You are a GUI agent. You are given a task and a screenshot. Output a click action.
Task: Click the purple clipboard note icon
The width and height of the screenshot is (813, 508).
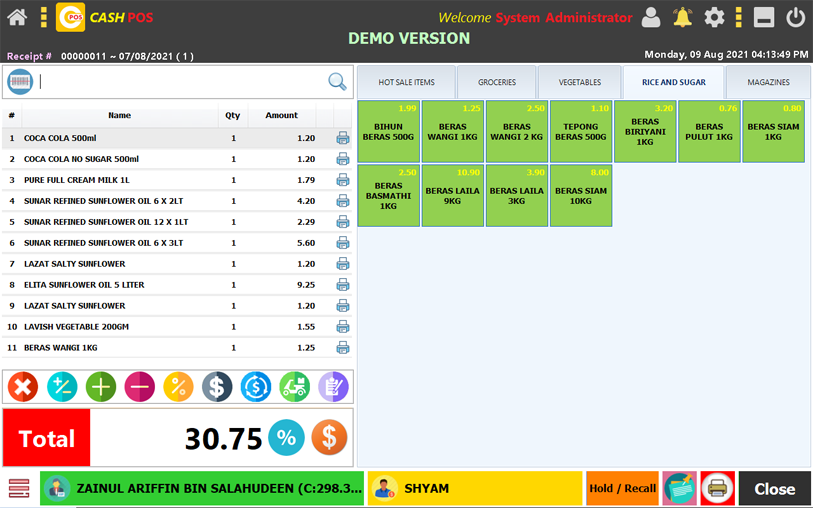(x=333, y=387)
